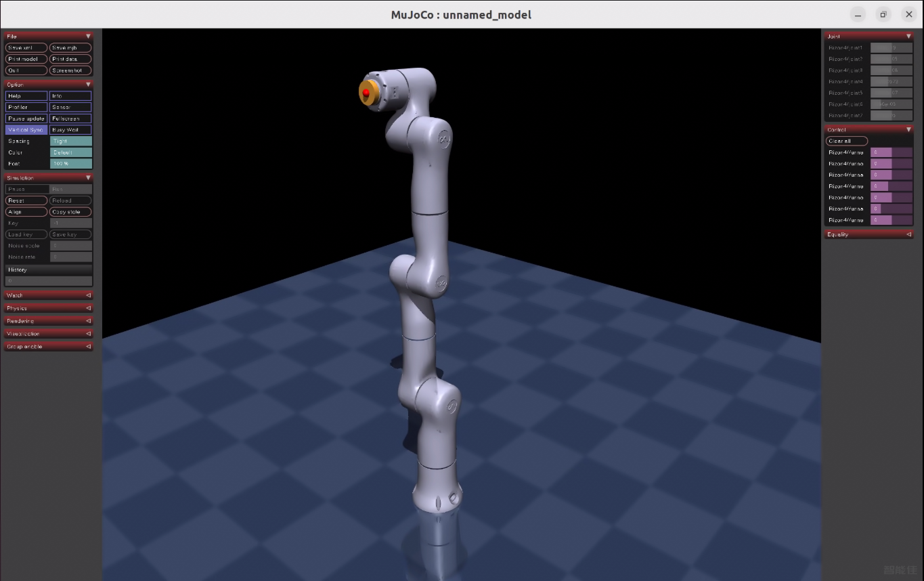
Task: Change the Spacing setting from Tight
Action: [71, 141]
